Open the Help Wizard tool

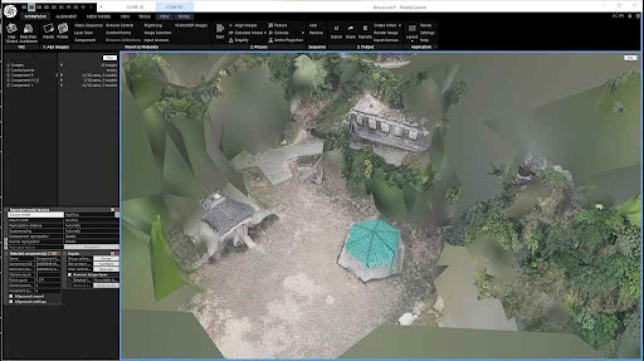tap(11, 33)
